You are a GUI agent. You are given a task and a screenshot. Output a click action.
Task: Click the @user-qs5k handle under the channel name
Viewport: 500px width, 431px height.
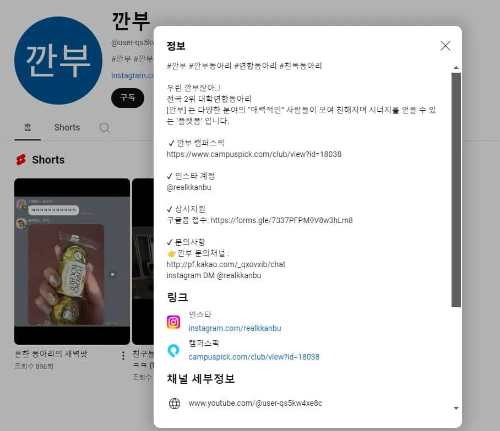132,43
